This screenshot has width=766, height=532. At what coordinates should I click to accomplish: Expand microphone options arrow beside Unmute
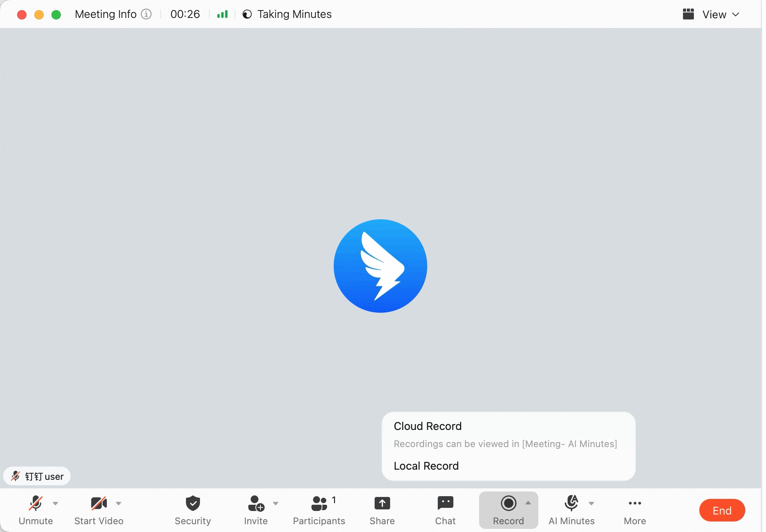pyautogui.click(x=55, y=503)
